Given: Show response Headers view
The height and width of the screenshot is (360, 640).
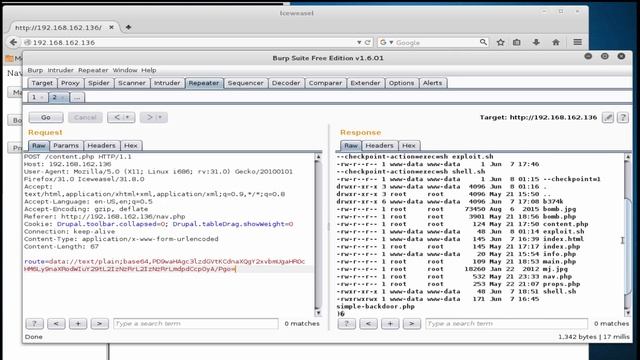Looking at the screenshot, I should coord(379,145).
